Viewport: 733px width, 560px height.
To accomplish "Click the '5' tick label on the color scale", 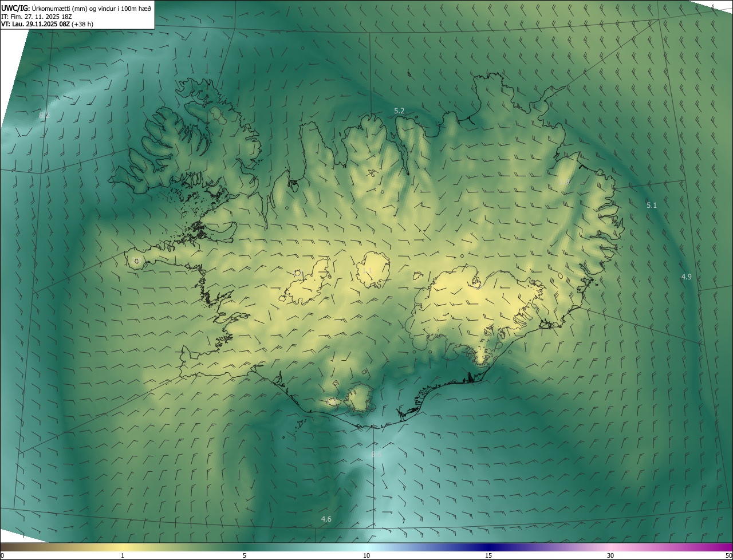I will point(245,555).
